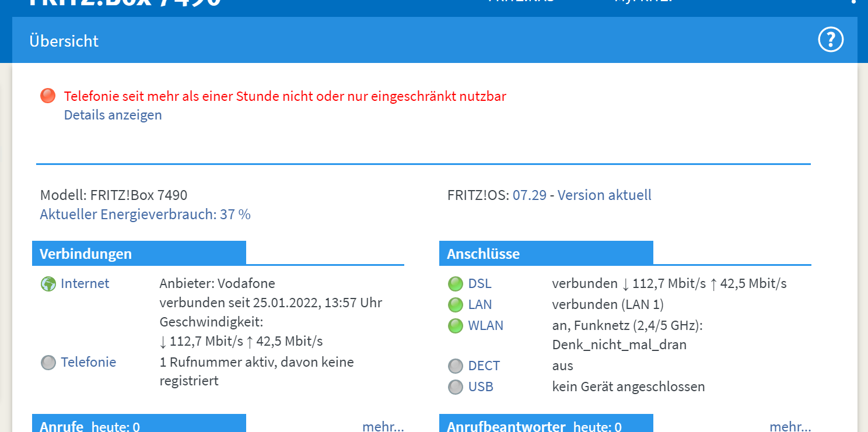
Task: Click the FRITZ!OS version 07.29 link
Action: tap(530, 195)
